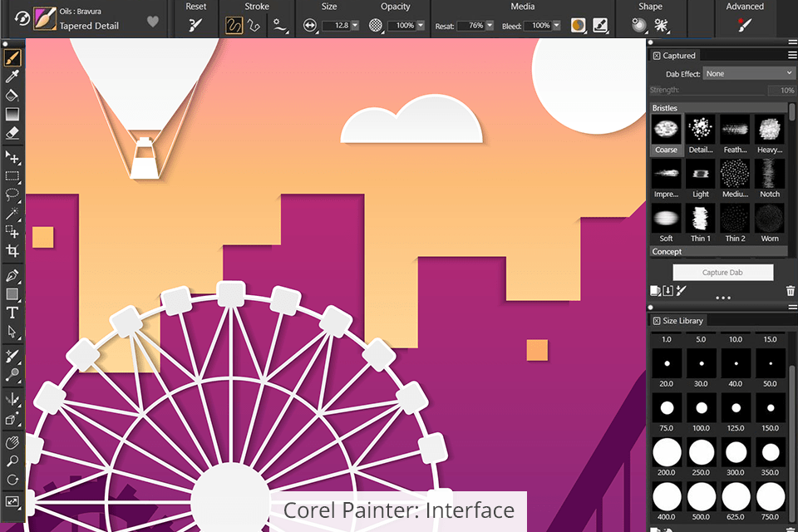The width and height of the screenshot is (798, 532).
Task: Click the screen view mode icon
Action: pyautogui.click(x=12, y=502)
